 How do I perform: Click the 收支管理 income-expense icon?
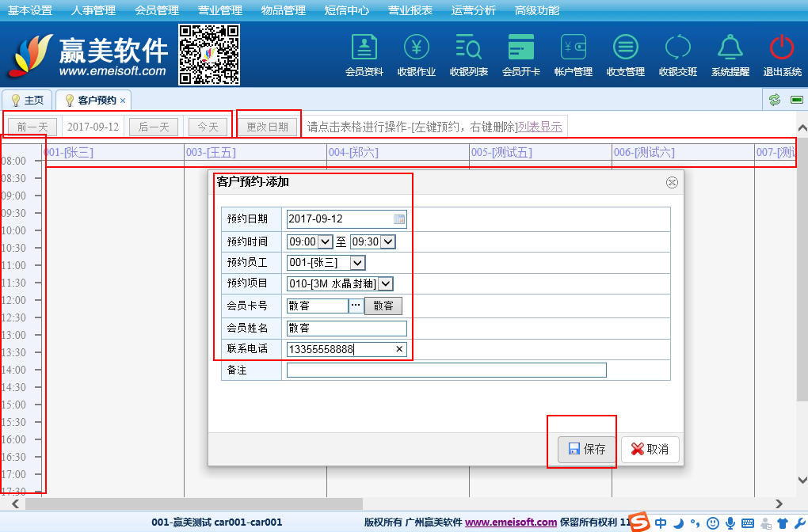coord(625,48)
